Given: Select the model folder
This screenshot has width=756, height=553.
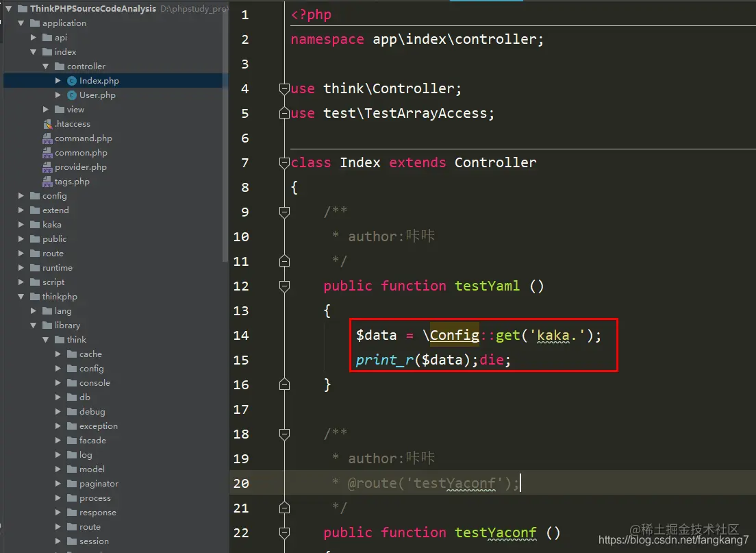Looking at the screenshot, I should pyautogui.click(x=92, y=469).
